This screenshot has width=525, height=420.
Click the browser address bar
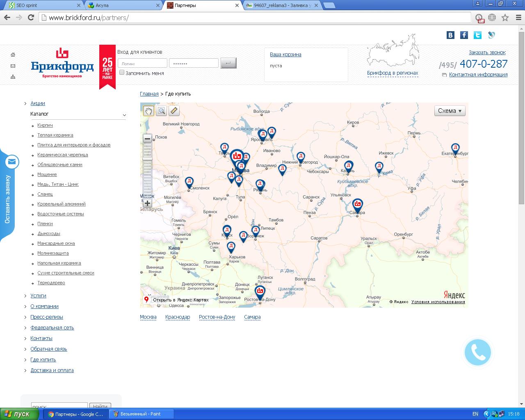point(255,18)
